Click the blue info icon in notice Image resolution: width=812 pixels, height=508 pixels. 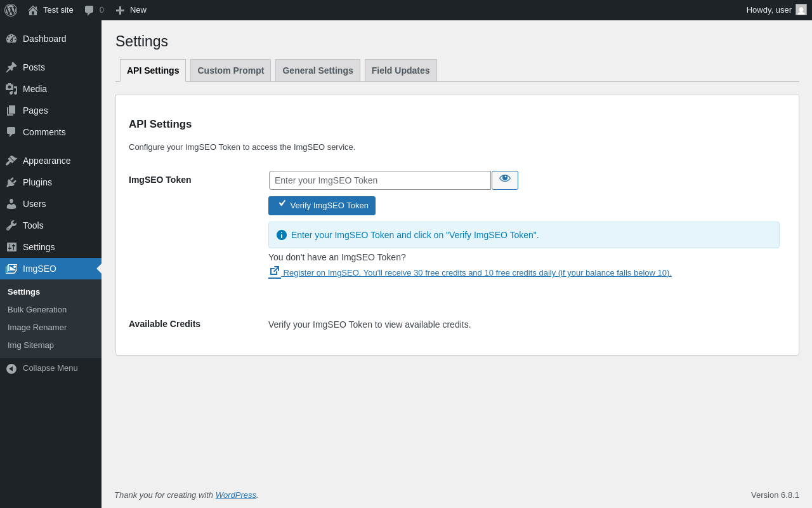tap(282, 235)
